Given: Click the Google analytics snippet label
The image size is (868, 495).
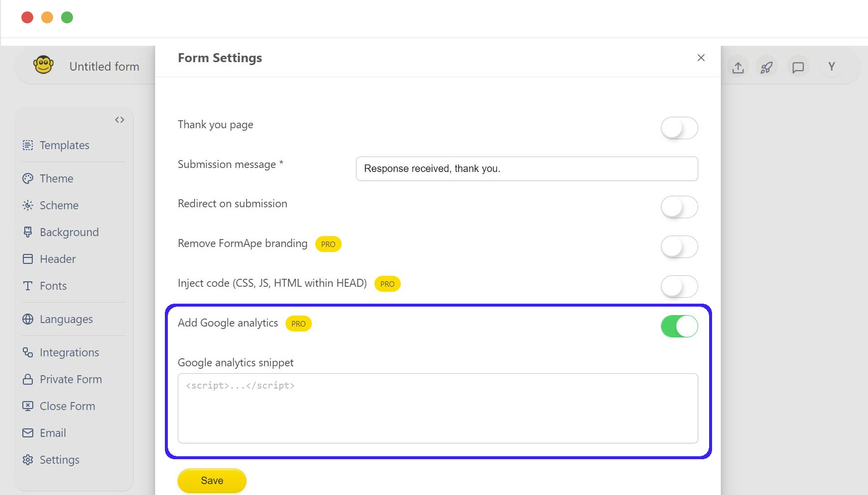Looking at the screenshot, I should click(x=236, y=363).
